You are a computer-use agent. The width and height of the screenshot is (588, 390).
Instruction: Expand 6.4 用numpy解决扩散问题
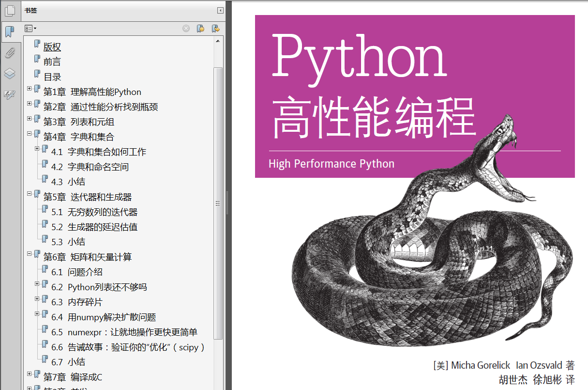point(37,314)
